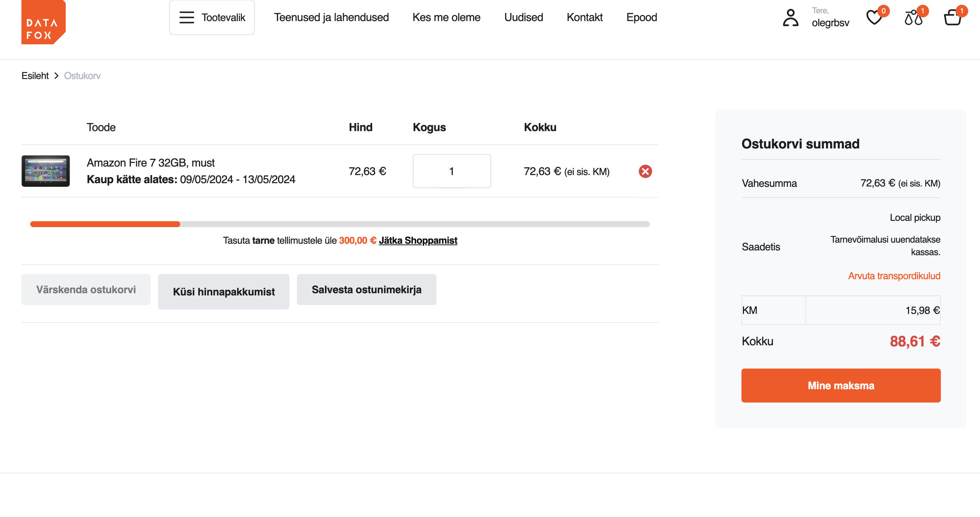Click the olegrbsv username greeting
The width and height of the screenshot is (980, 517).
pyautogui.click(x=830, y=23)
